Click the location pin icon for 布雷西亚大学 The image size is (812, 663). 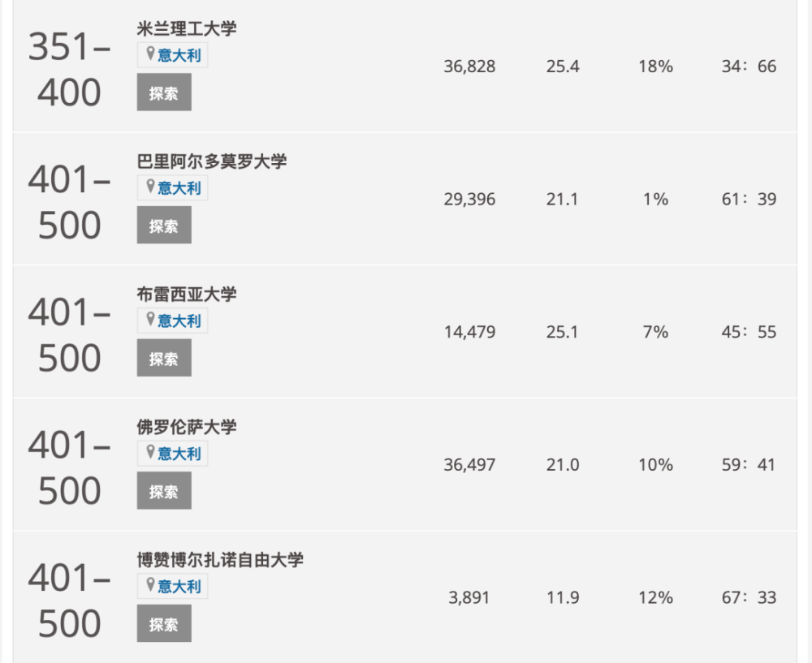pos(150,320)
